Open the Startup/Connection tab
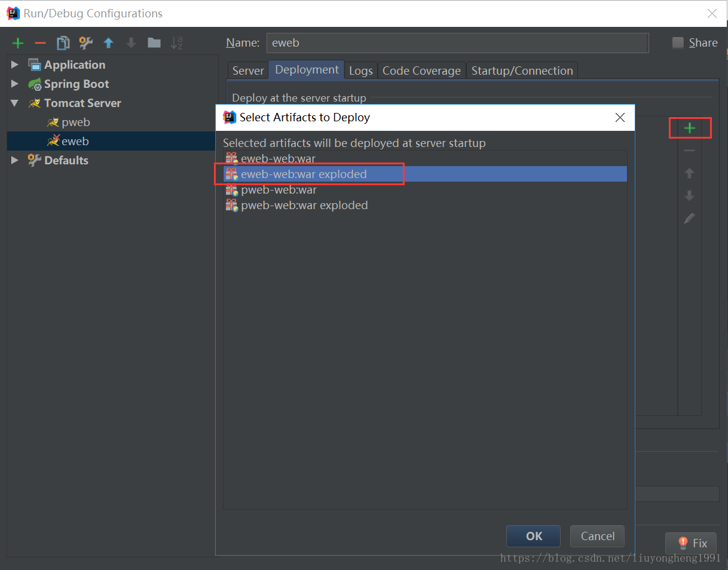 pos(522,71)
